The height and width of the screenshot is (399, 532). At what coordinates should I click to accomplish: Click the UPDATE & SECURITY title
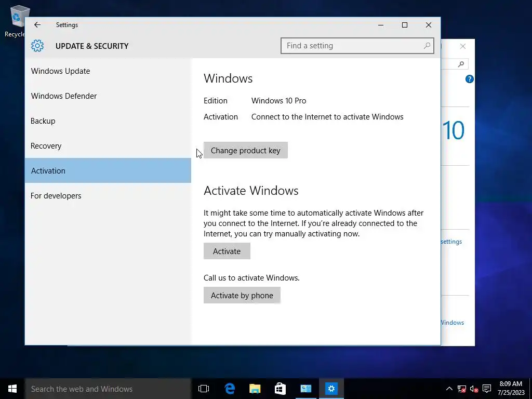[92, 46]
